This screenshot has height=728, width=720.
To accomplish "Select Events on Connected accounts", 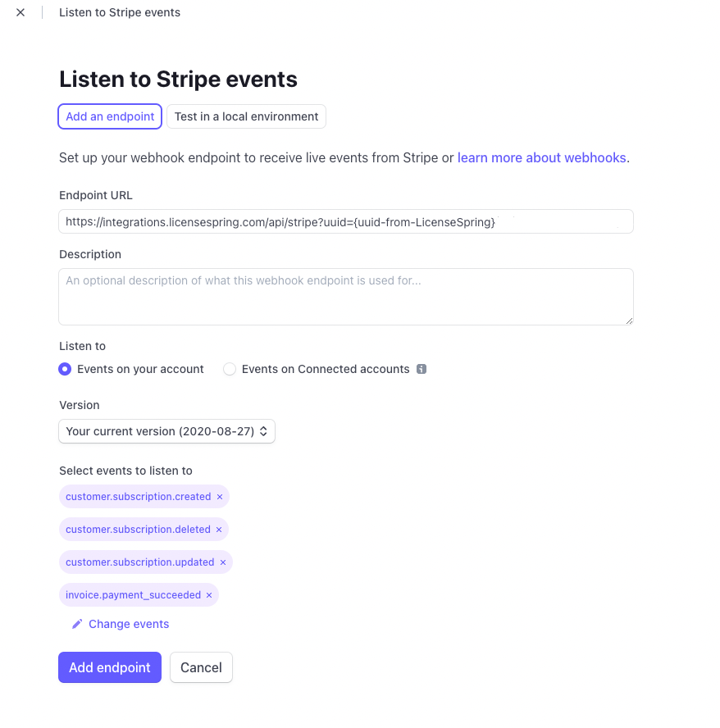I will [x=230, y=369].
